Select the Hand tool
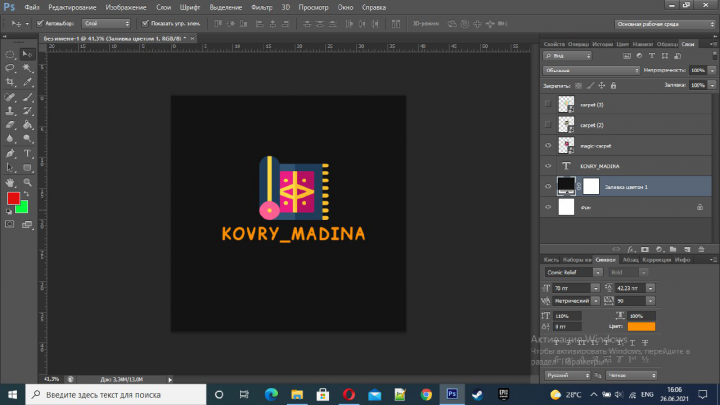This screenshot has height=405, width=720. pyautogui.click(x=10, y=182)
